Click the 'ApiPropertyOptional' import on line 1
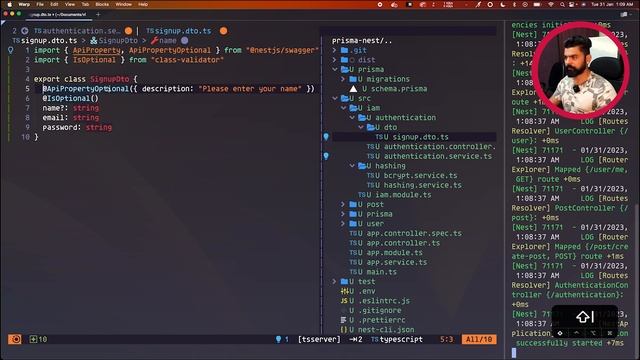 [170, 50]
